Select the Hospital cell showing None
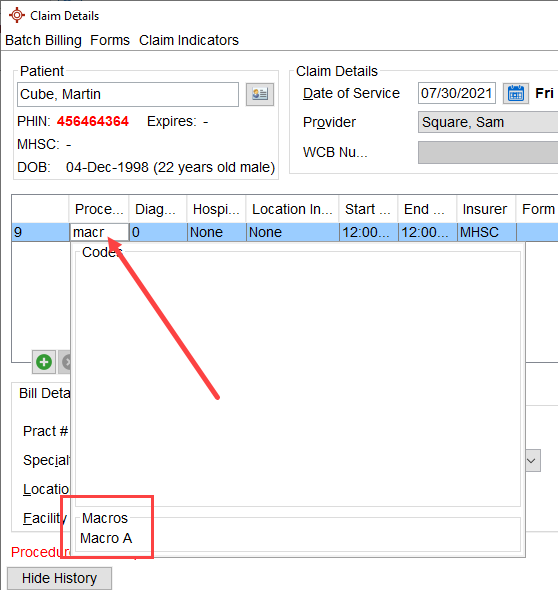The image size is (558, 590). (x=217, y=232)
